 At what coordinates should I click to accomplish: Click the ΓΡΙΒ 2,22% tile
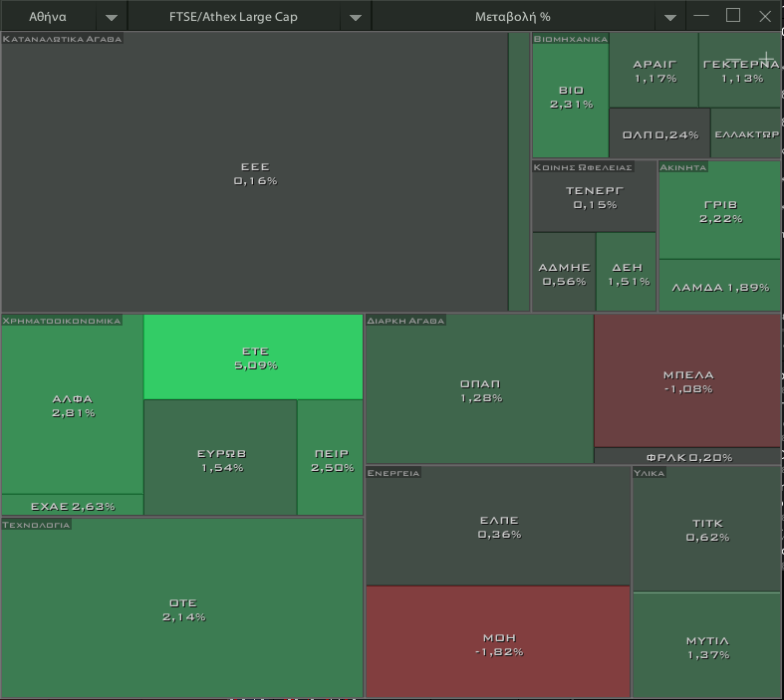click(720, 211)
